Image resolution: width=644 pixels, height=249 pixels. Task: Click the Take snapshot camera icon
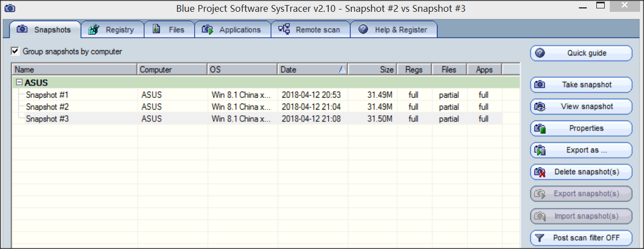[540, 84]
